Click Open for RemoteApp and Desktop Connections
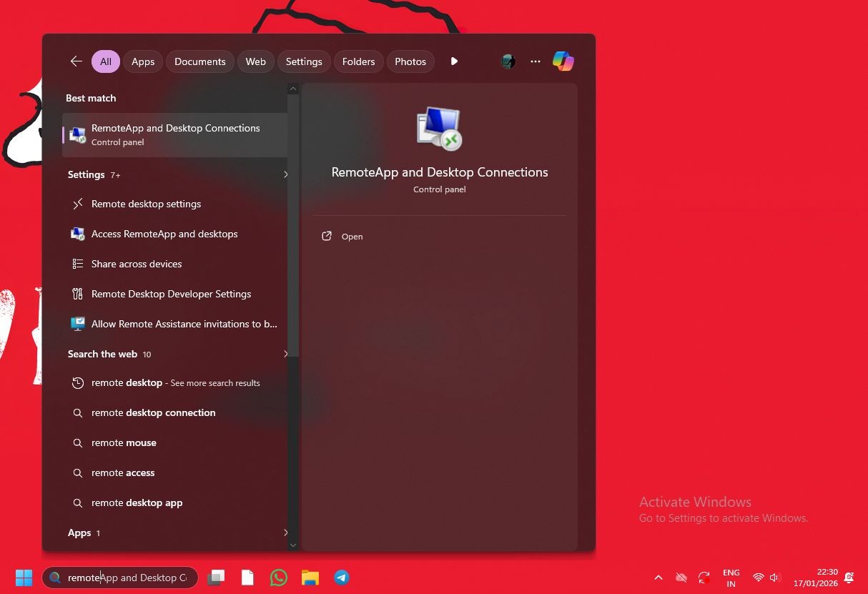Viewport: 868px width, 594px height. point(352,237)
